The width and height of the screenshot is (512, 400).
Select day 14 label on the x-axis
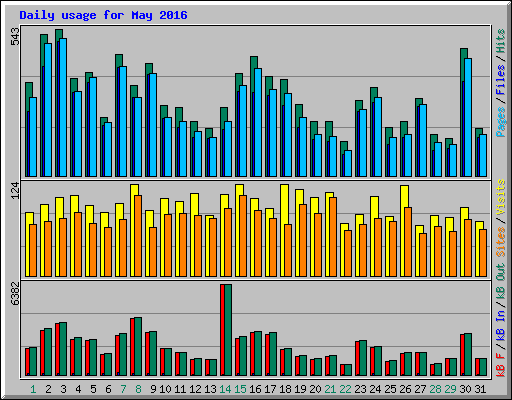click(x=225, y=389)
